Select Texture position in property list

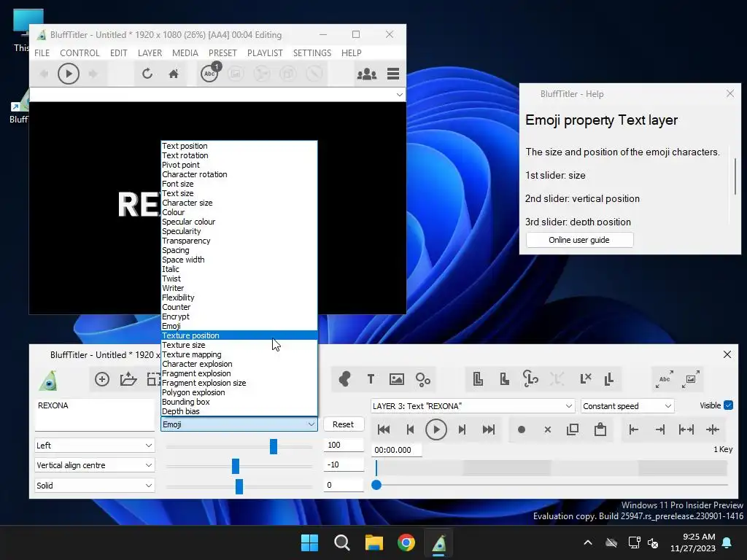tap(239, 335)
